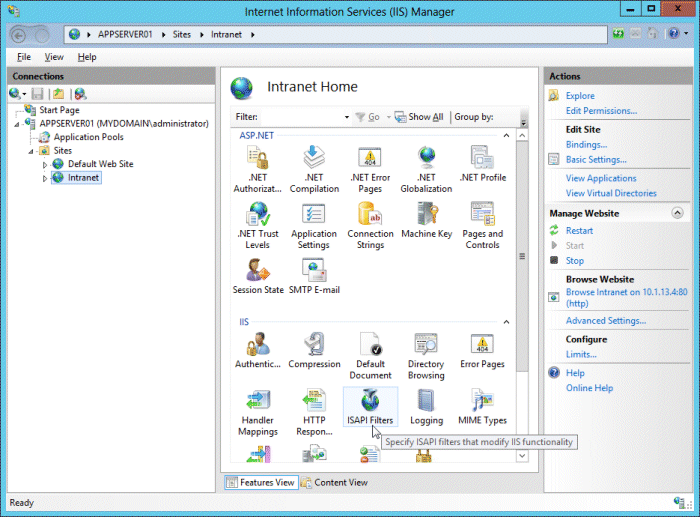Screen dimensions: 700x517
Task: Click Show All button
Action: (420, 117)
